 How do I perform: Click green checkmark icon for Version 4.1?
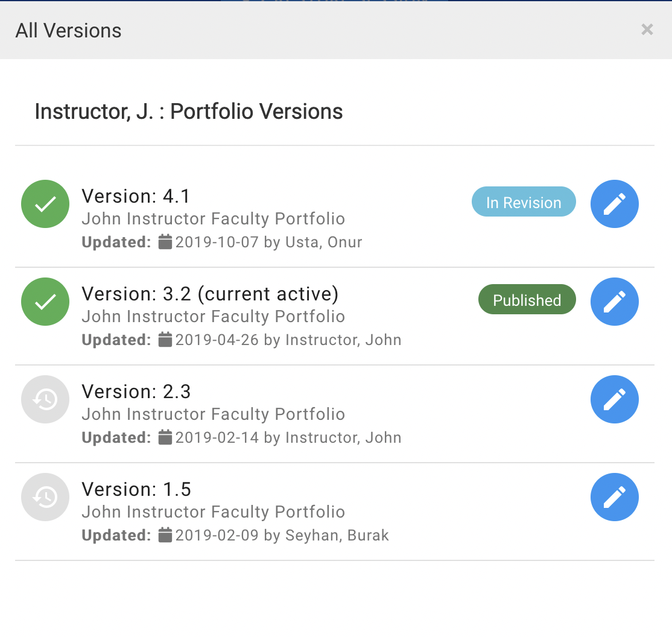point(45,204)
